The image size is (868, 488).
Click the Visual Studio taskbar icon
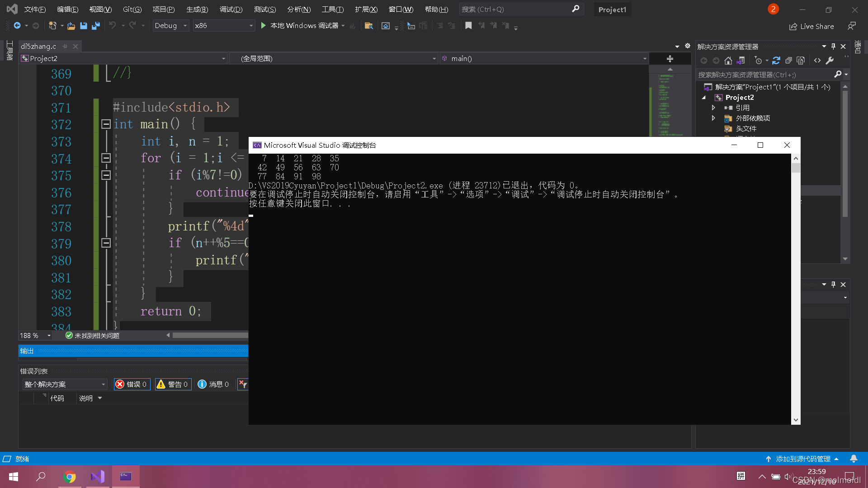coord(97,476)
